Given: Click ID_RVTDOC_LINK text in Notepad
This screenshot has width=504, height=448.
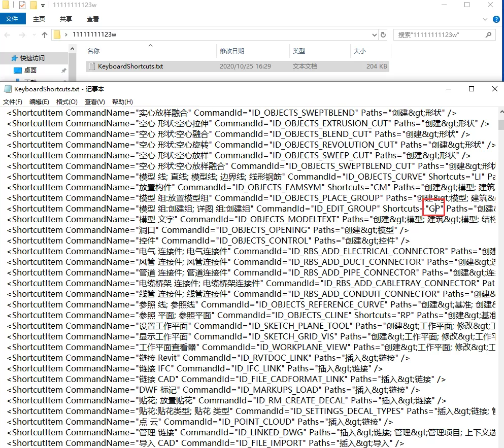Looking at the screenshot, I should point(276,358).
